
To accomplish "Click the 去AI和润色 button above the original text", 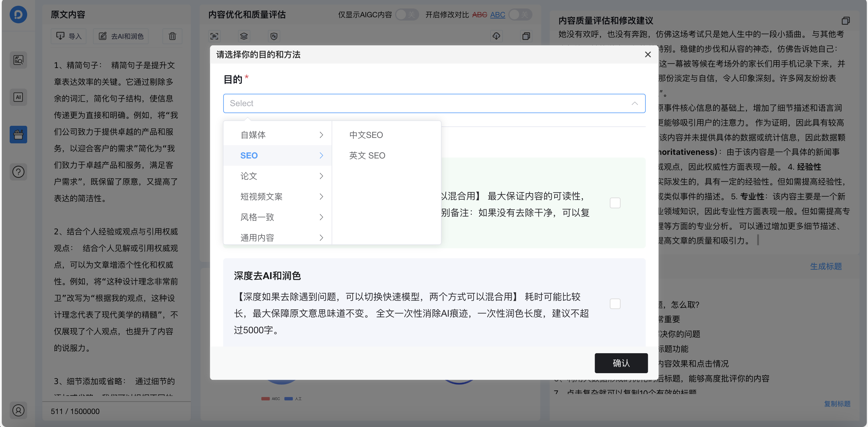I will point(120,36).
